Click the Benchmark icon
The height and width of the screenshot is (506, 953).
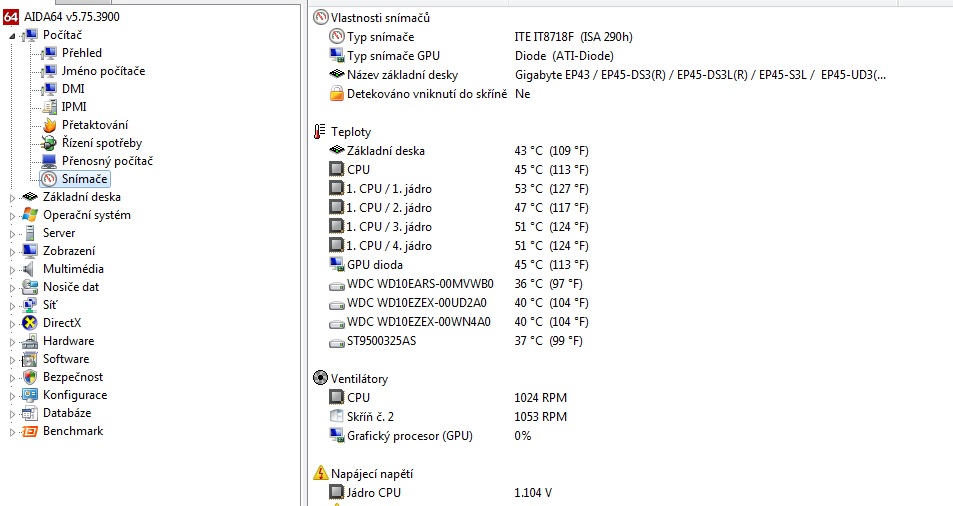(29, 431)
